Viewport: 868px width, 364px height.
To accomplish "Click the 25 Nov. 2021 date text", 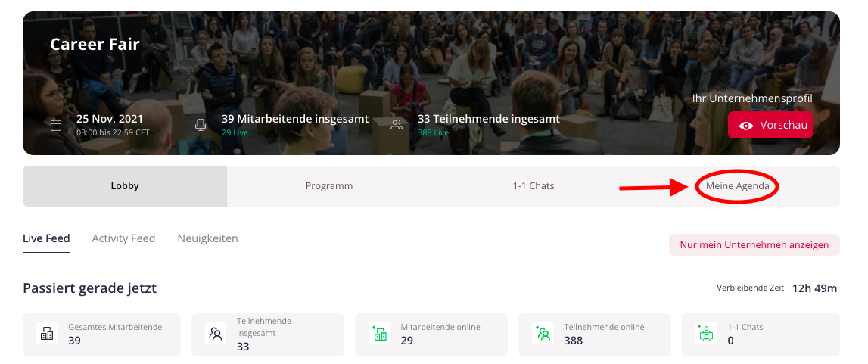I will [x=110, y=118].
